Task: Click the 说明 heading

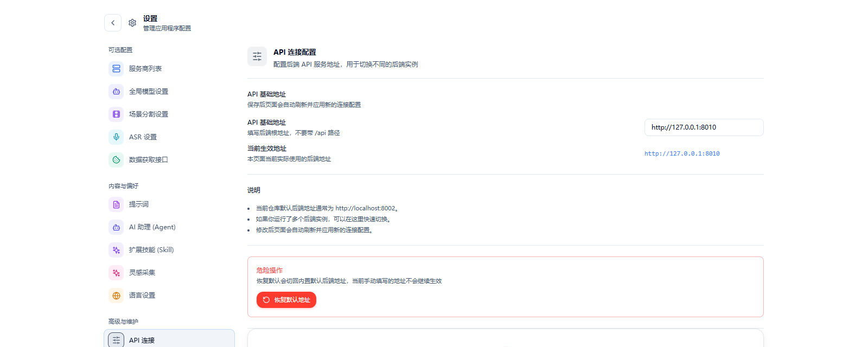Action: [254, 190]
